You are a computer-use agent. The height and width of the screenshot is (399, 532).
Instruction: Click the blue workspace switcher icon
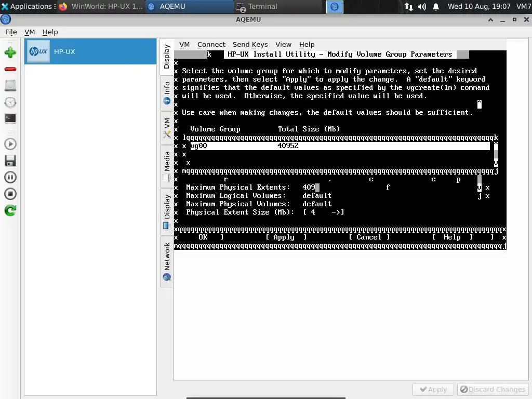tap(335, 7)
